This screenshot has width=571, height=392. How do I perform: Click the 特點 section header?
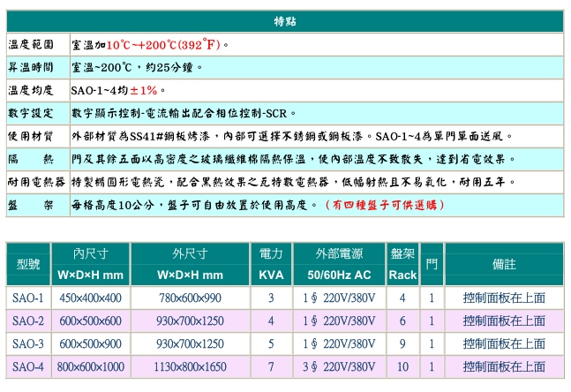[285, 21]
